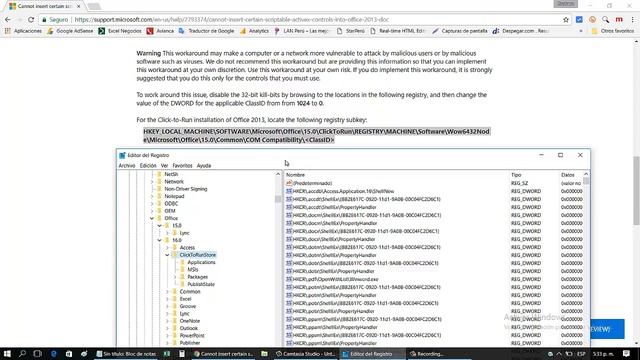This screenshot has height=360, width=640.
Task: Collapse the Office registry key
Action: pyautogui.click(x=152, y=218)
